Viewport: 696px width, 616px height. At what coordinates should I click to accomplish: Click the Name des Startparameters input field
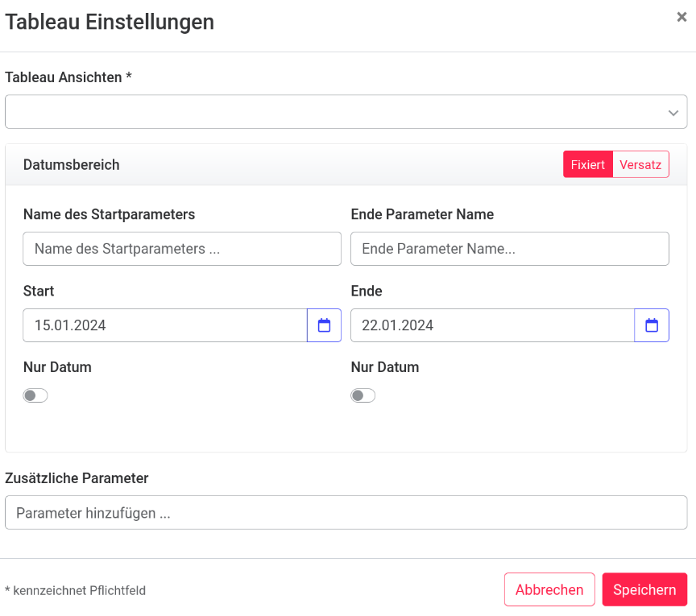point(182,249)
